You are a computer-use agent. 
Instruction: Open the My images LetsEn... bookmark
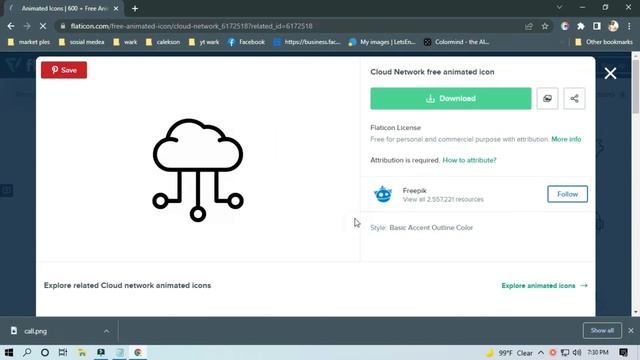pyautogui.click(x=382, y=42)
